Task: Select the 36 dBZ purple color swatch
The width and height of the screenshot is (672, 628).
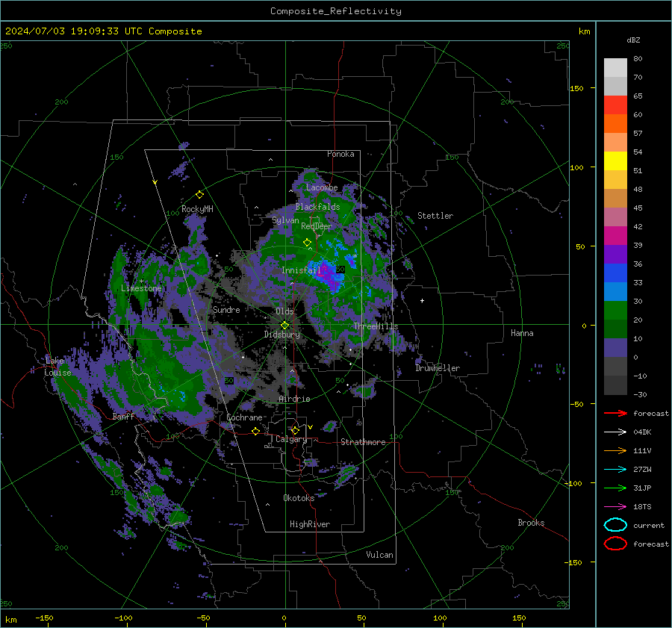Action: coord(615,254)
